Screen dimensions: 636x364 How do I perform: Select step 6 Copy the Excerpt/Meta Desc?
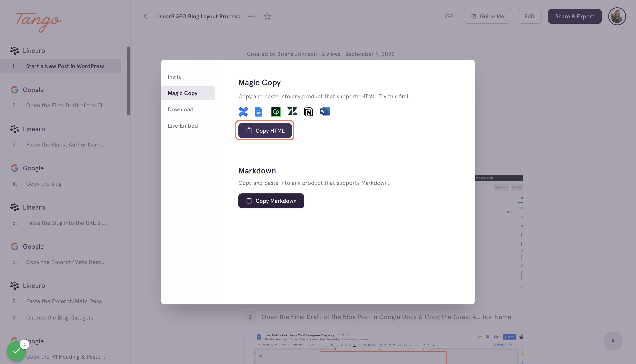pos(60,262)
